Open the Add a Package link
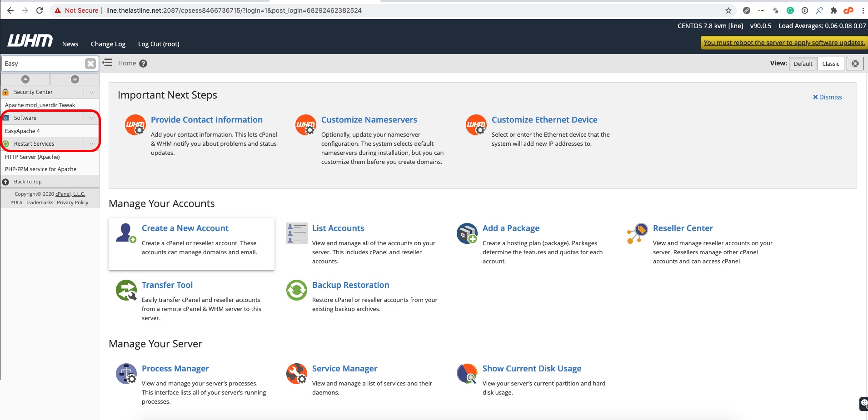The width and height of the screenshot is (868, 420). pyautogui.click(x=511, y=228)
